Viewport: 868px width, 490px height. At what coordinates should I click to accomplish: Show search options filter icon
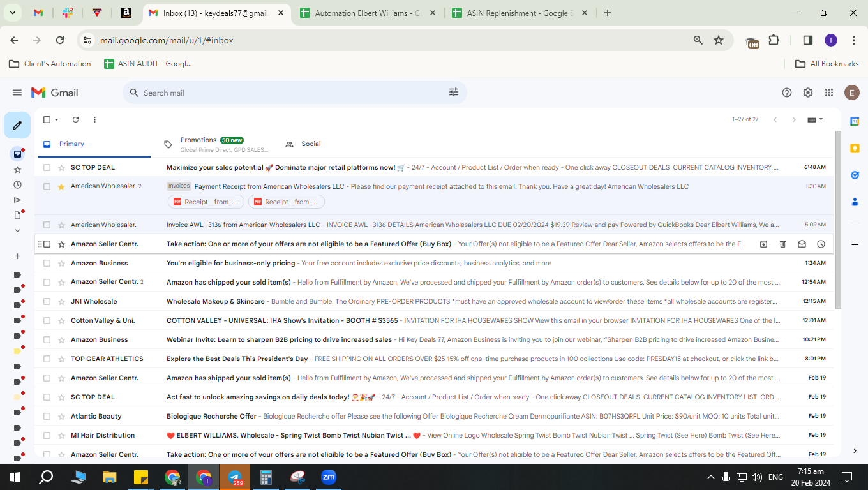point(454,93)
